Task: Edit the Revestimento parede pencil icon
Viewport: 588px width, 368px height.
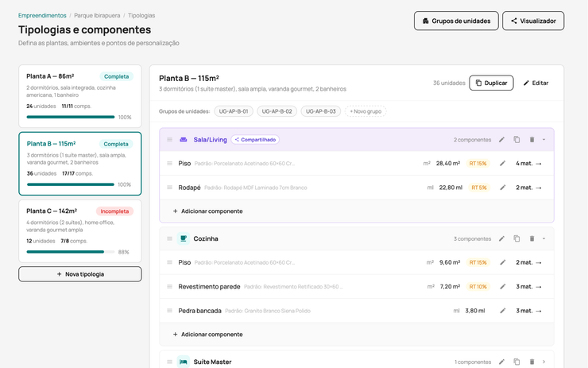Action: [502, 287]
